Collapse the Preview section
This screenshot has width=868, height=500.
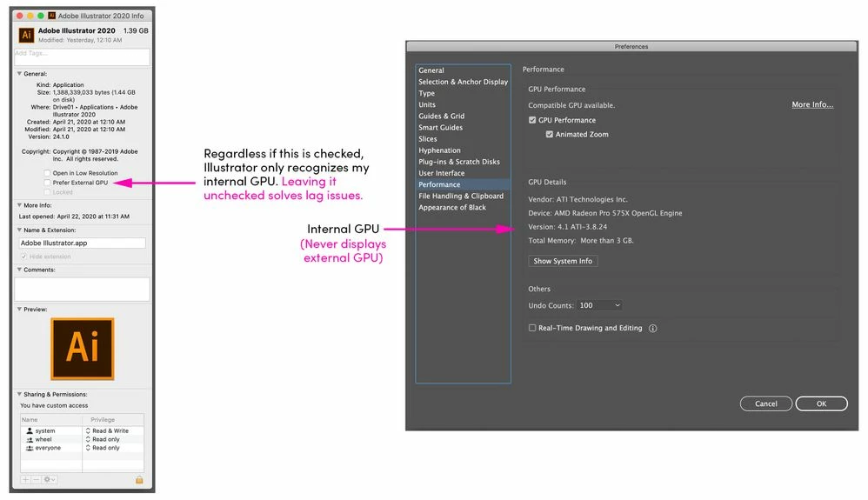tap(19, 310)
